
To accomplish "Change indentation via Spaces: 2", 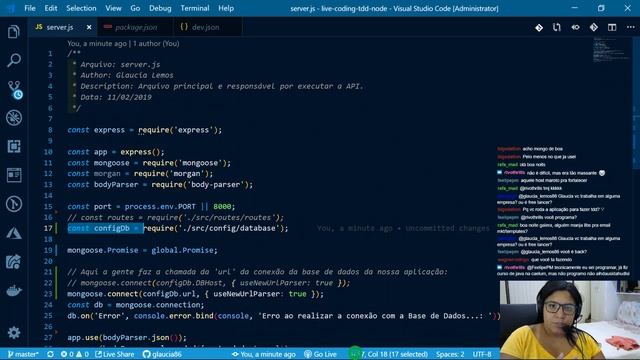I will 450,354.
